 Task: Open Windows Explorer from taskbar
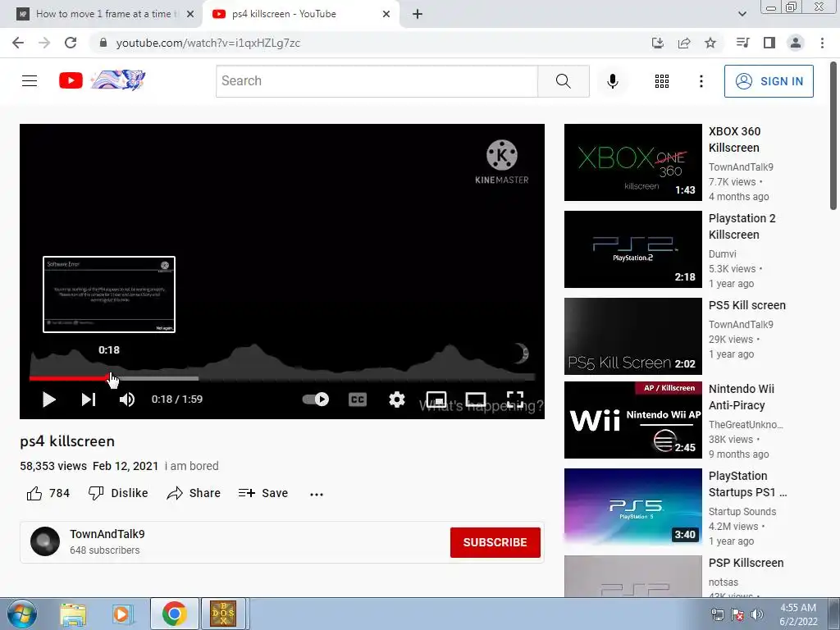pos(73,614)
